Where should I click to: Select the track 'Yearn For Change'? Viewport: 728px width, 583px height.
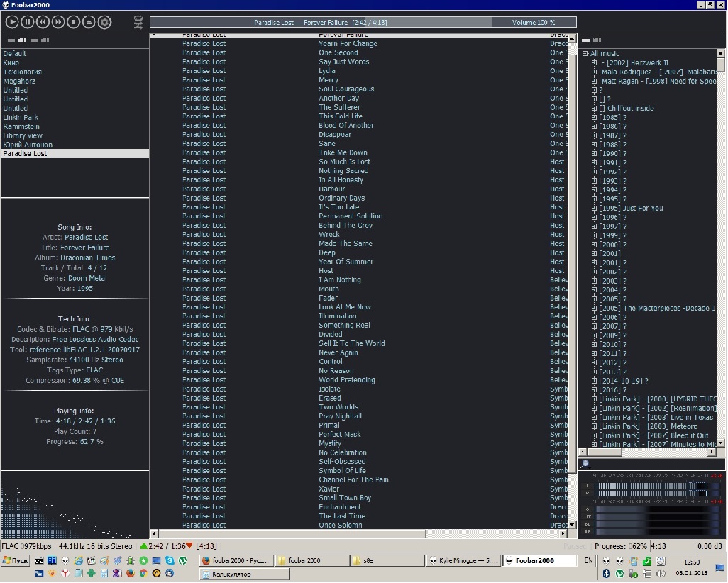coord(348,44)
